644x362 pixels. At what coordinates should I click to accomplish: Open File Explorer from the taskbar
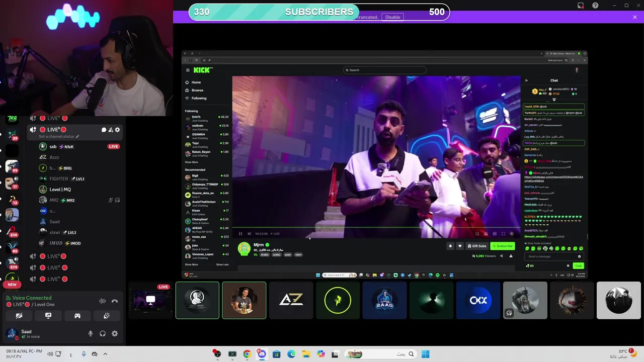click(306, 354)
